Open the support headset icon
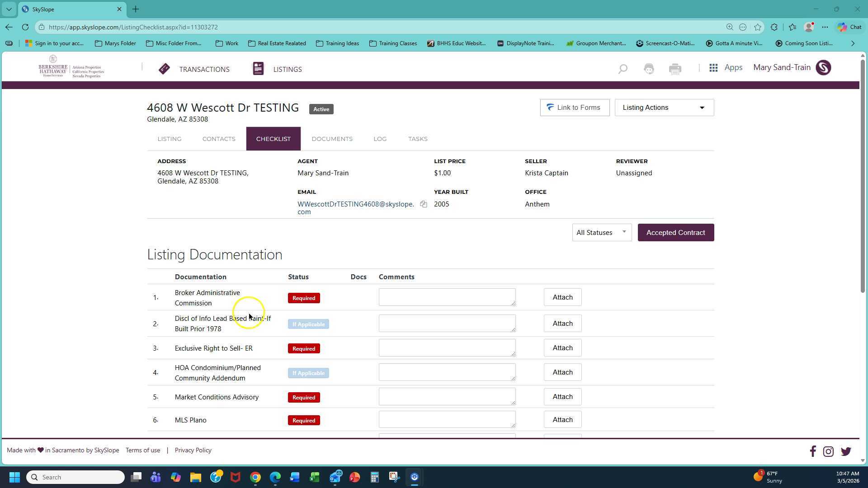 click(649, 69)
